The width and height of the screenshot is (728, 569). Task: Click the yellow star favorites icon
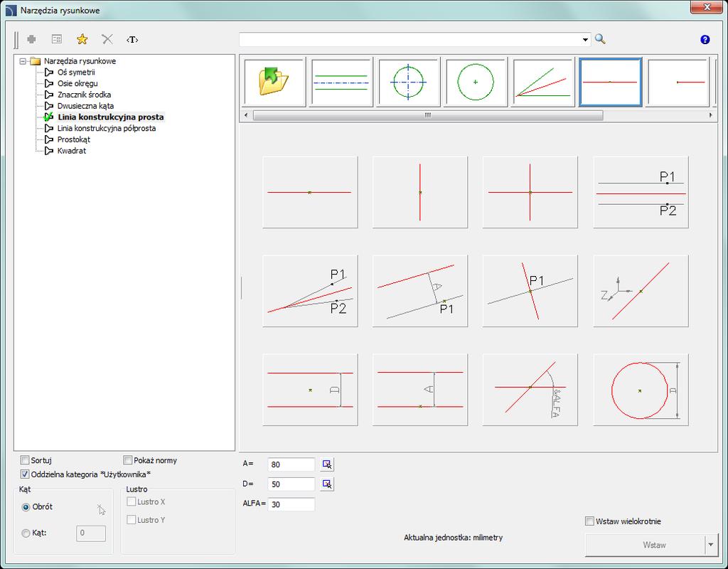coord(82,40)
